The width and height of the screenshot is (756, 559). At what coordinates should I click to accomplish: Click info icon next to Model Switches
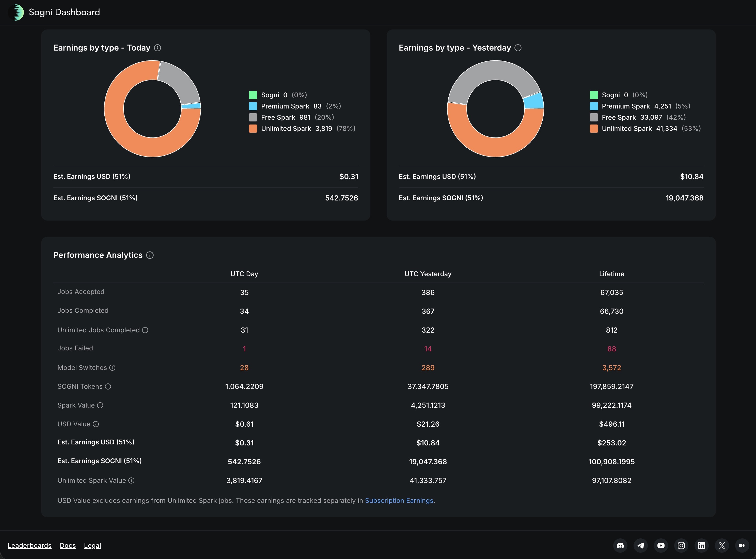[x=112, y=367]
